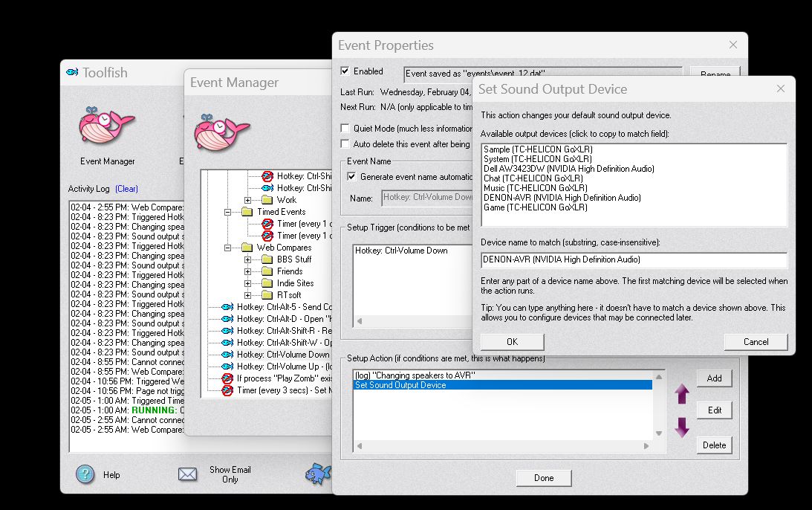
Task: Click action list scrollbar down arrow
Action: [659, 433]
